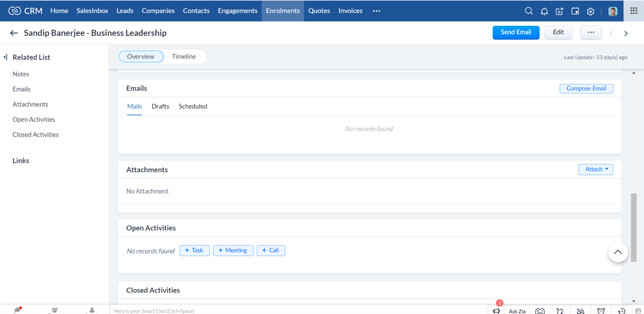Open the setup gear icon
The width and height of the screenshot is (644, 314).
590,11
